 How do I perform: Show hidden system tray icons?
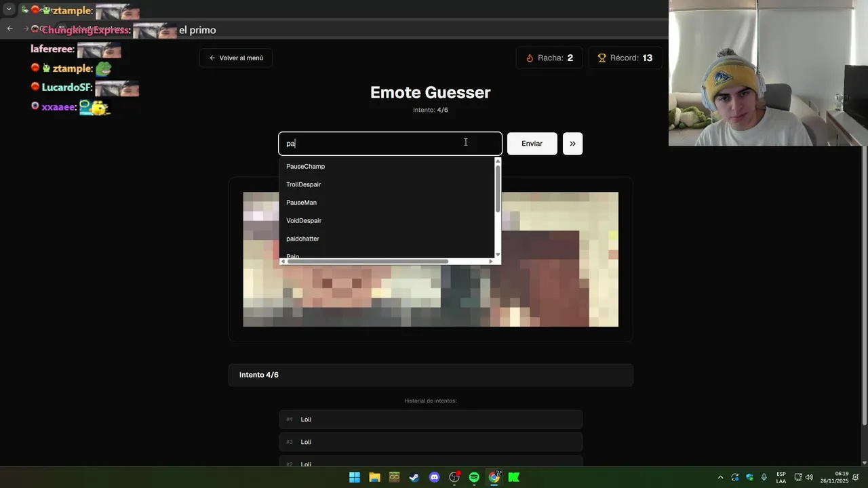pyautogui.click(x=720, y=477)
